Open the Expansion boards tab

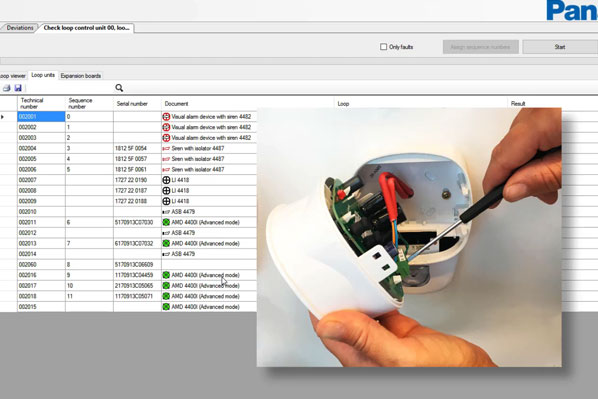pos(80,76)
